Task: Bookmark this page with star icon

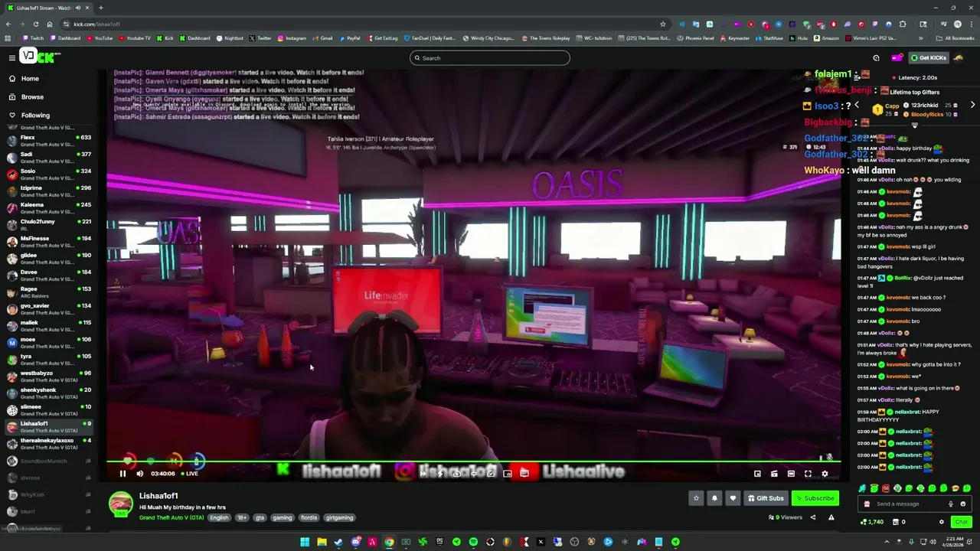Action: point(662,24)
